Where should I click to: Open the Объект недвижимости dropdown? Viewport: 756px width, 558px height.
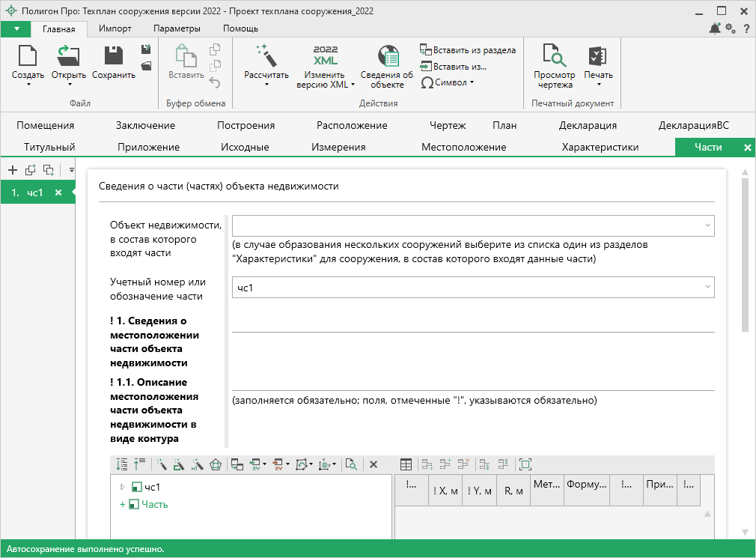pyautogui.click(x=707, y=225)
